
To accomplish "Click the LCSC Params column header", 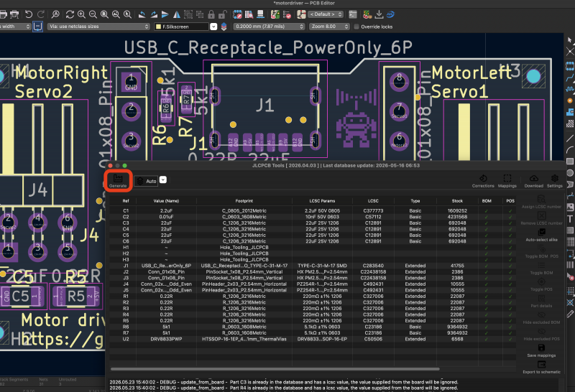I will tap(322, 201).
